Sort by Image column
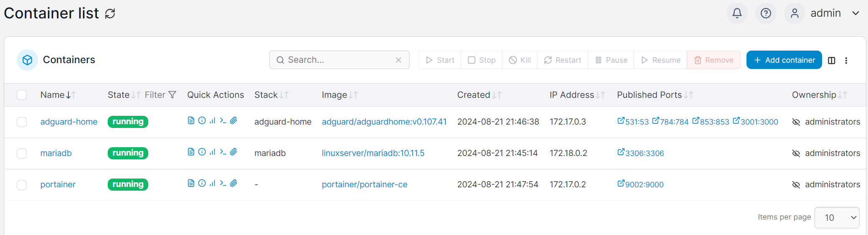The height and width of the screenshot is (235, 868). point(339,95)
